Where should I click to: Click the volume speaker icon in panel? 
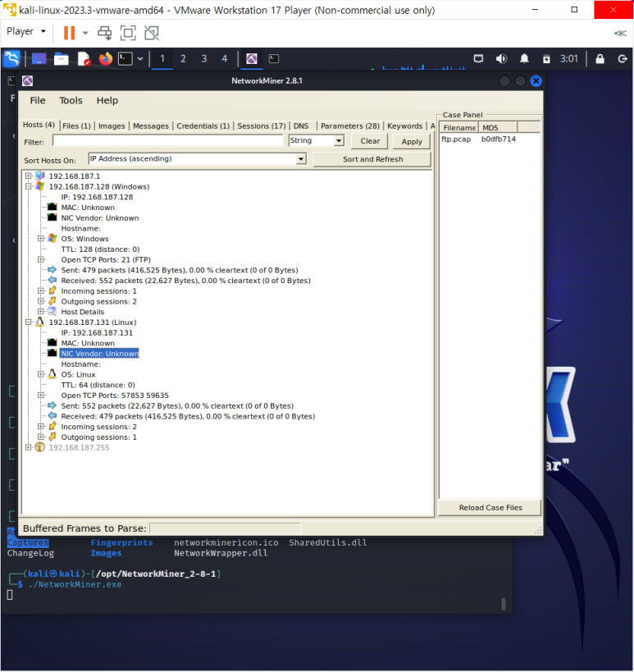501,59
